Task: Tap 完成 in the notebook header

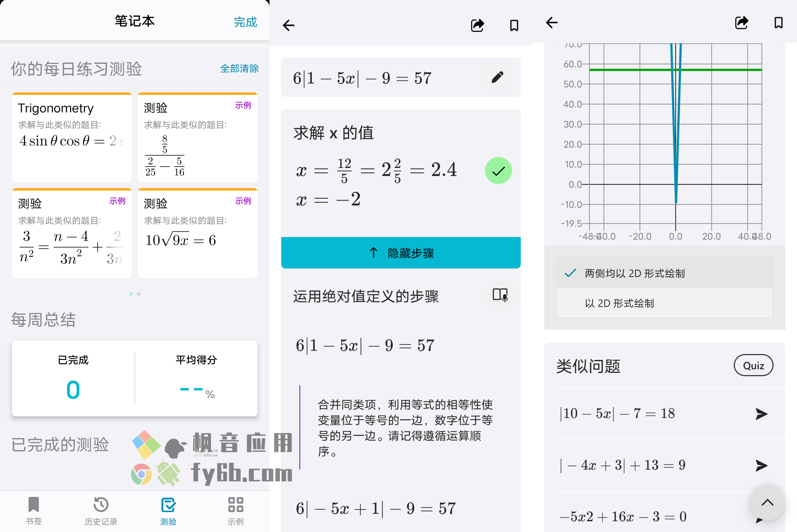Action: click(x=245, y=22)
